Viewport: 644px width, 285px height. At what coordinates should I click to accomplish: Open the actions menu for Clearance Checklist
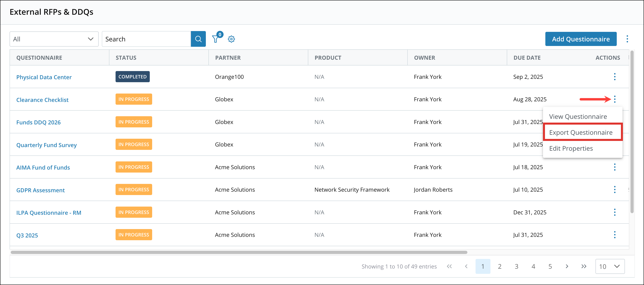tap(615, 99)
